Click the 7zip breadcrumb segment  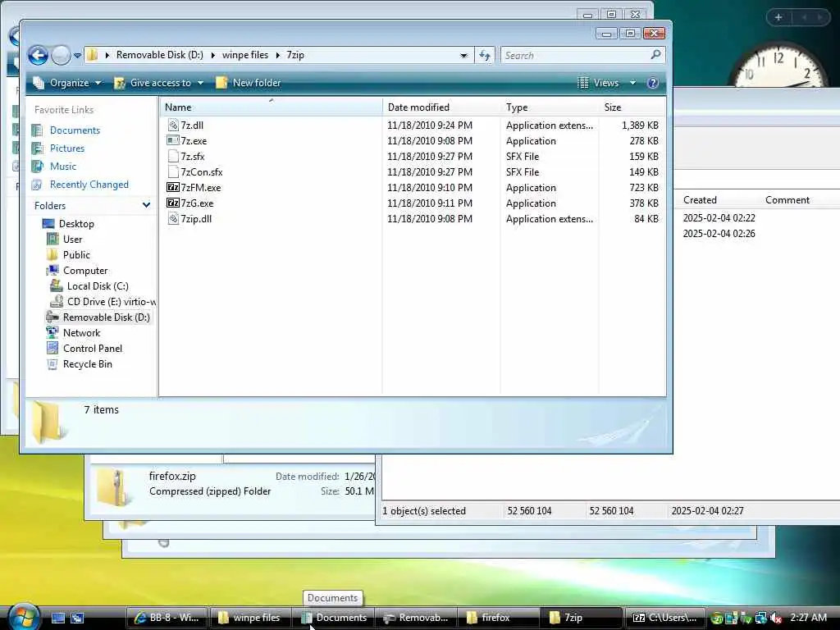click(x=295, y=55)
